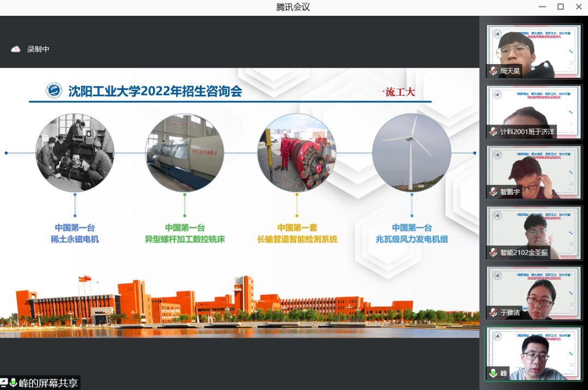The width and height of the screenshot is (588, 390).
Task: Select 智能2102金圣振's video thumbnail
Action: (x=534, y=233)
